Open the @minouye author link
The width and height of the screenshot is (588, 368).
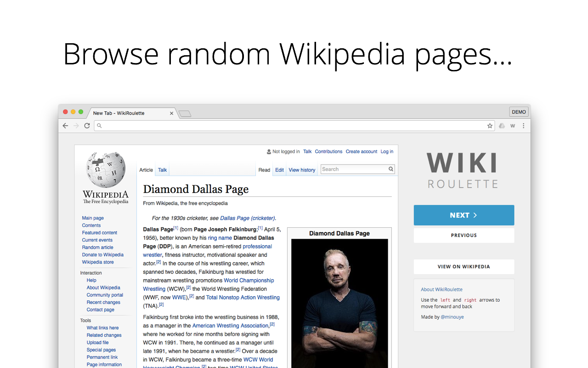452,317
